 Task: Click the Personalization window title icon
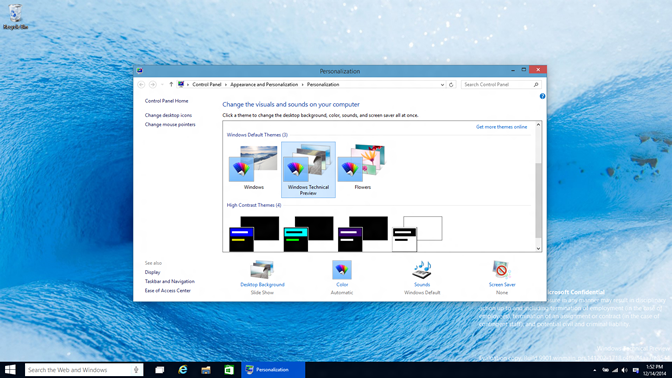coord(140,71)
